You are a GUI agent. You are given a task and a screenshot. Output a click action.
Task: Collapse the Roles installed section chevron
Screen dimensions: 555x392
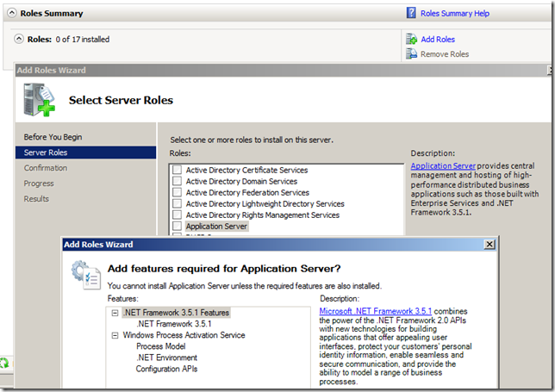coord(19,39)
